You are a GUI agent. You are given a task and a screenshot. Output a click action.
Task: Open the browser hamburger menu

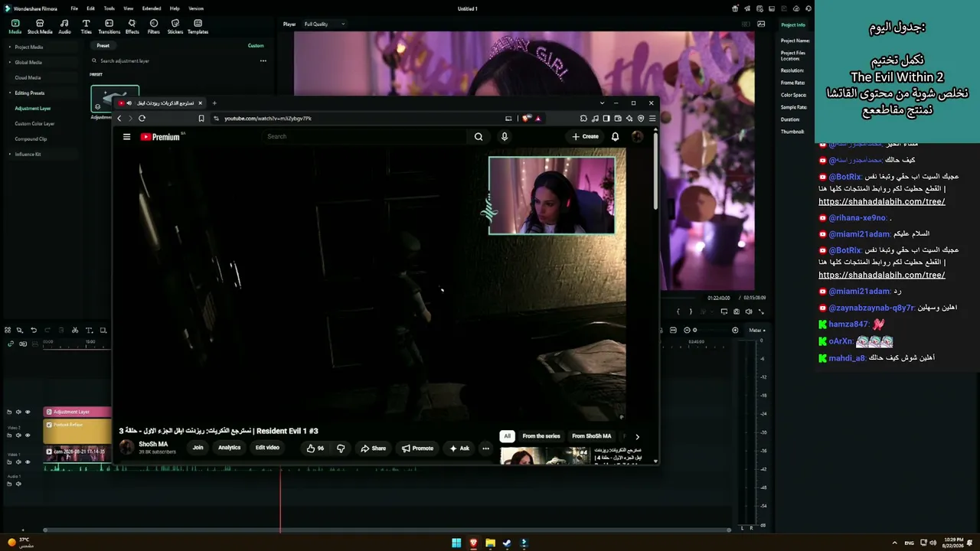(x=652, y=119)
